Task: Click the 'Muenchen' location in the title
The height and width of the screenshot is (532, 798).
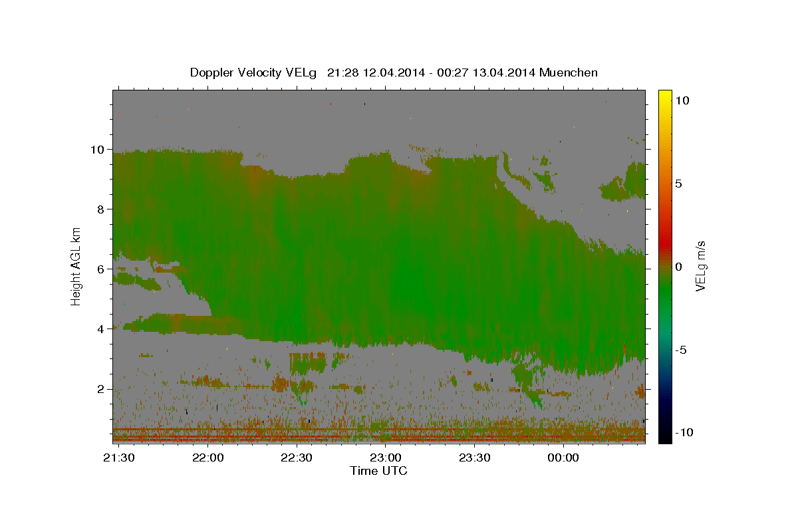Action: click(x=569, y=72)
